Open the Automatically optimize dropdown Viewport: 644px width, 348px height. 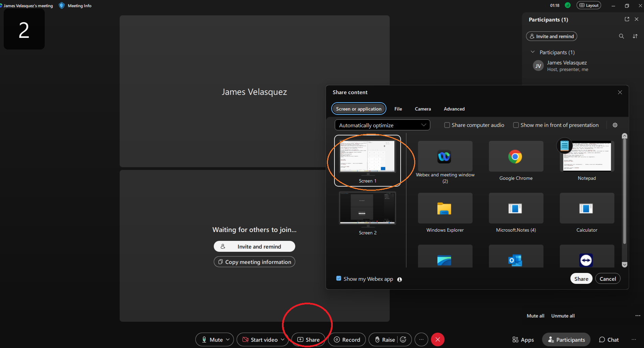pyautogui.click(x=382, y=125)
